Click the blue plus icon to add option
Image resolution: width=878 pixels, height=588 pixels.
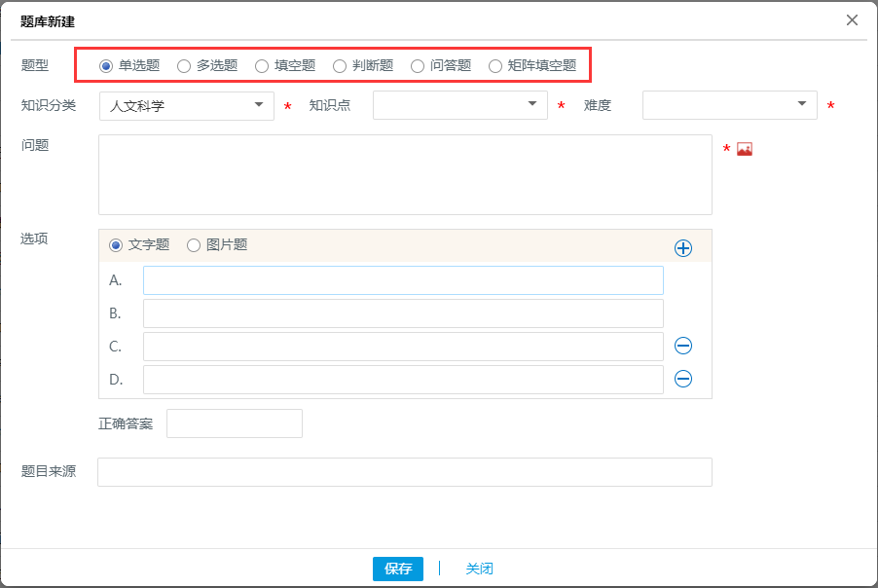click(683, 248)
